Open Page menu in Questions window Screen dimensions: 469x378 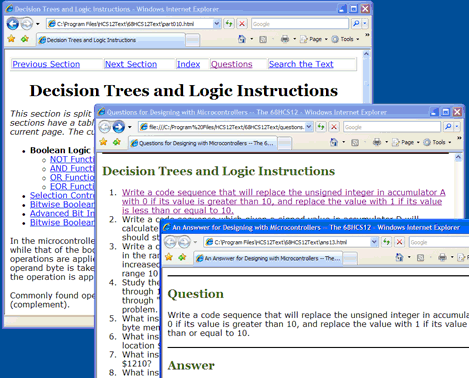pos(405,142)
